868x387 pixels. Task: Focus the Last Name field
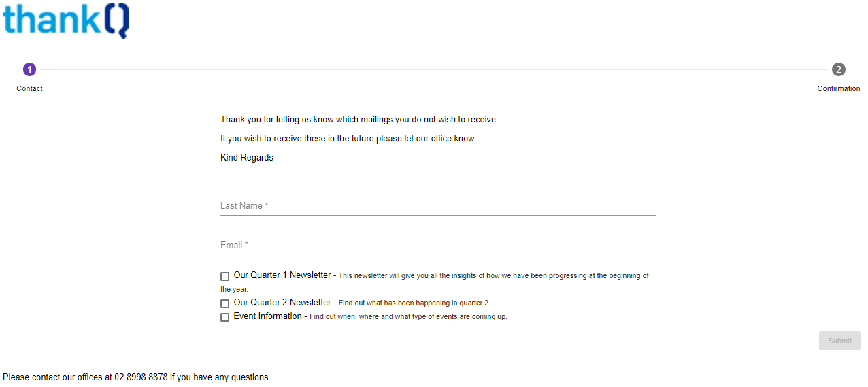click(437, 205)
